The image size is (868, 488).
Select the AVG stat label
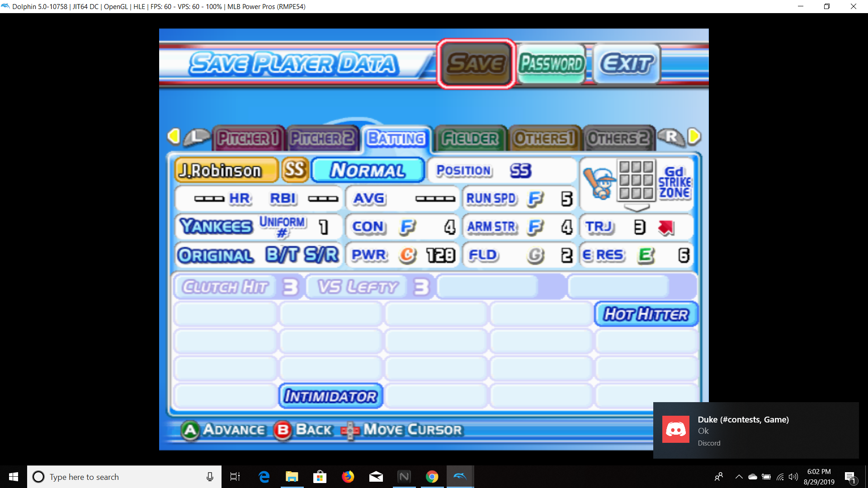coord(369,198)
